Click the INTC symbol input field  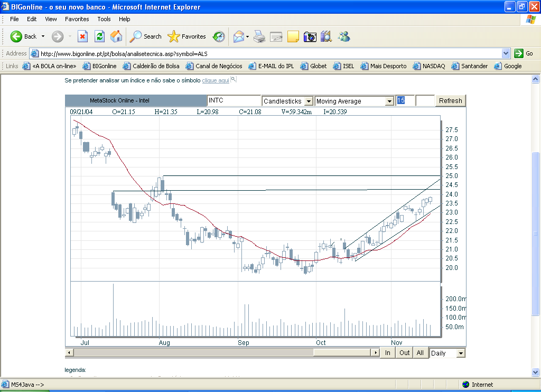coord(234,100)
